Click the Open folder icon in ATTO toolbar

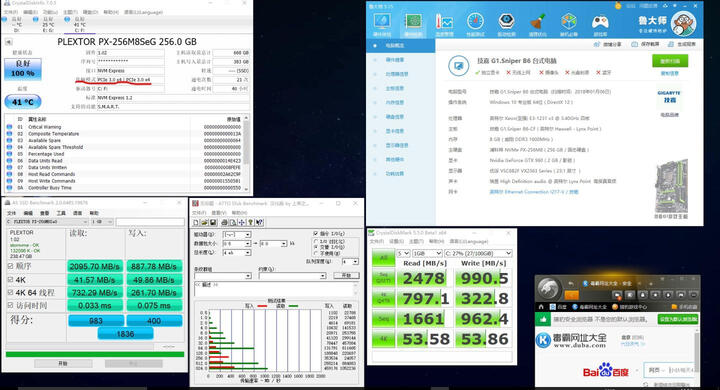coord(204,222)
